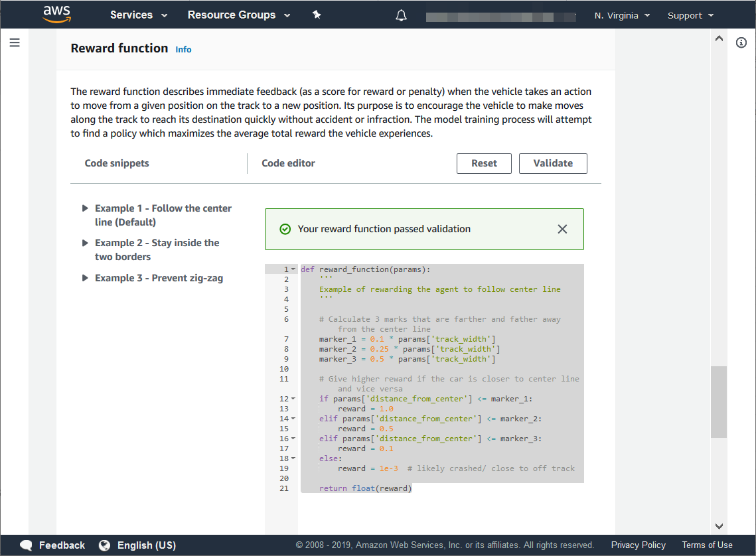Click the page scrollbar down arrow
The image size is (756, 556).
(719, 526)
